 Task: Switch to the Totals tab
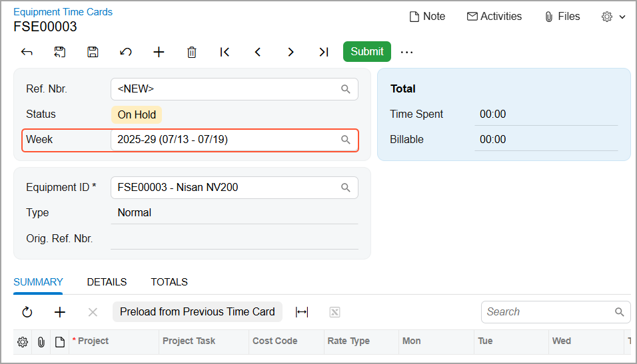169,282
